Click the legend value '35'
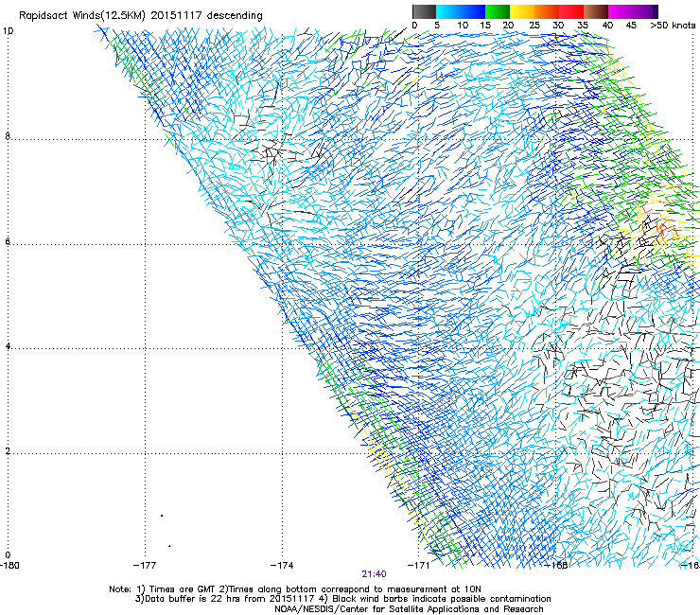 point(583,26)
